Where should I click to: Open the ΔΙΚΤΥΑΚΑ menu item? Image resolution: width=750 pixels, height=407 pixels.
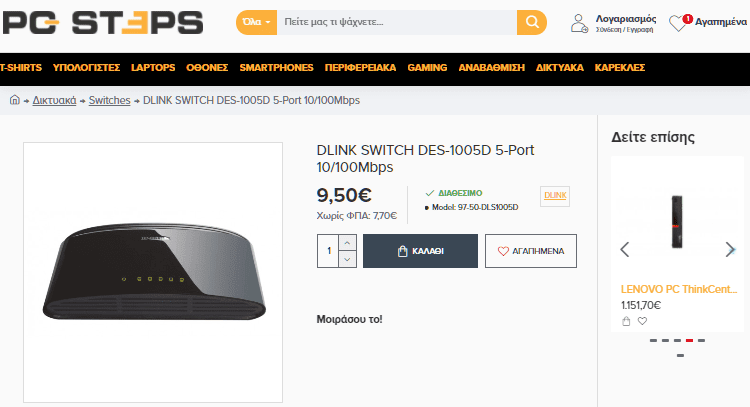click(x=560, y=68)
